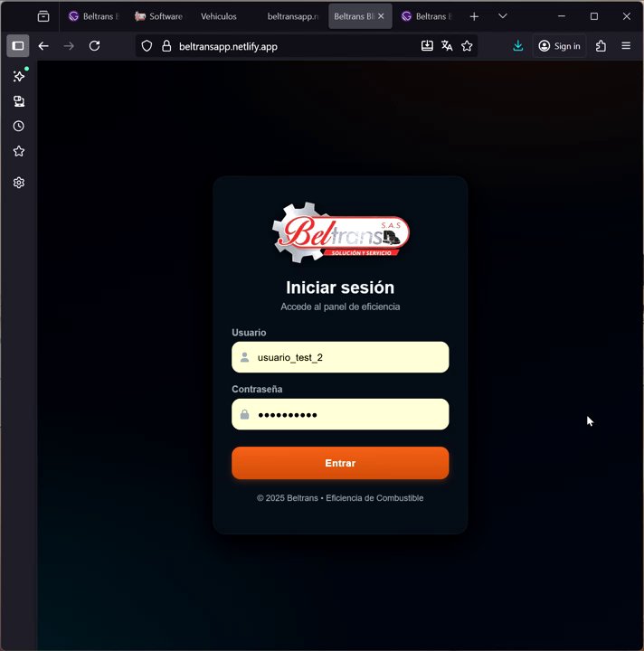Switch to the last Beltrans tab
This screenshot has height=651, width=644.
point(426,16)
